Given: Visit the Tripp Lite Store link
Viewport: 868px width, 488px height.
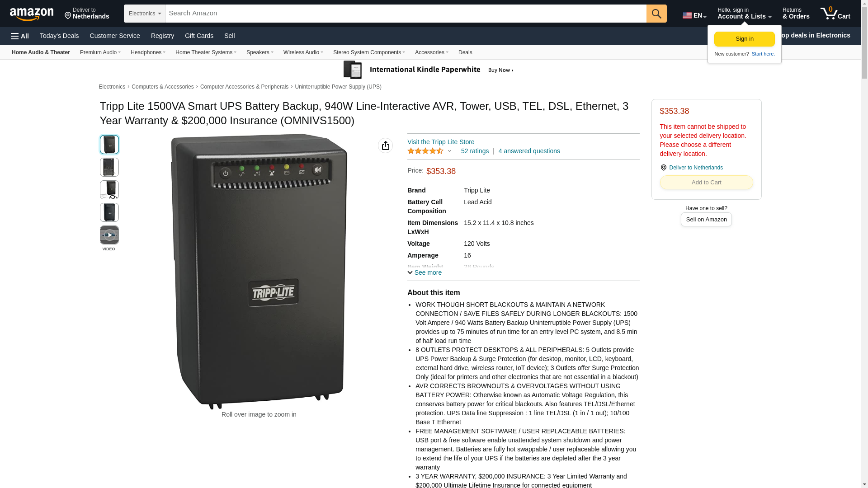Looking at the screenshot, I should [441, 142].
